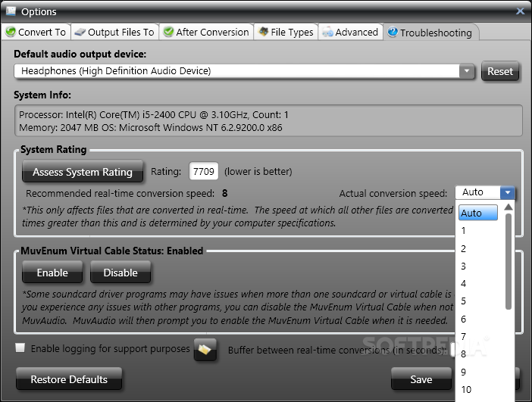532x402 pixels.
Task: Select conversion speed 10
Action: pos(478,389)
